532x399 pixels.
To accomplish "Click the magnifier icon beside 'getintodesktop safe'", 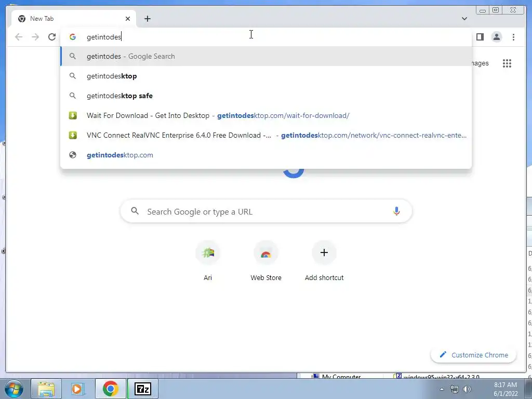I will [73, 96].
